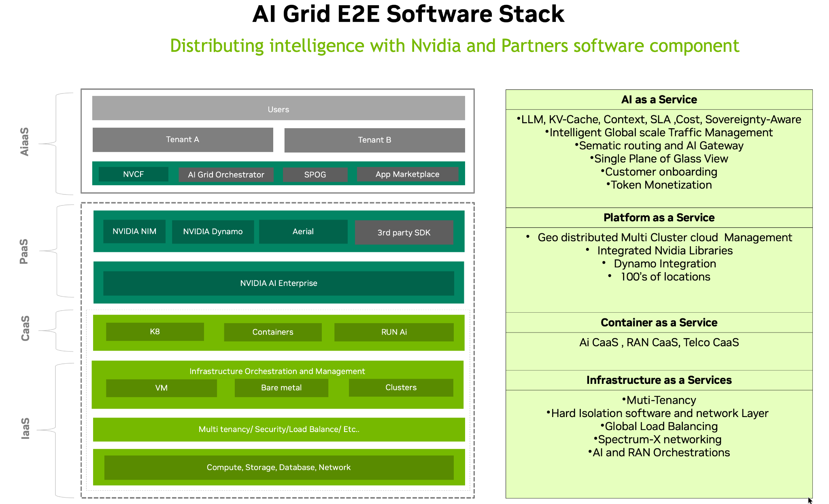Viewport: 829px width, 504px height.
Task: Click the NVIDIA AI Enterprise bar
Action: [x=278, y=283]
